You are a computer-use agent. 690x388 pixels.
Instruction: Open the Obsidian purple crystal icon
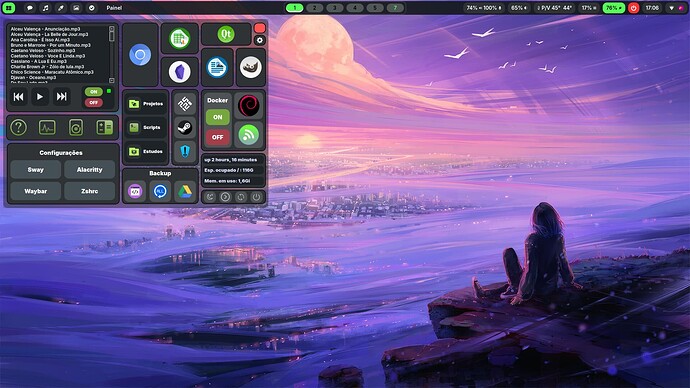[180, 71]
